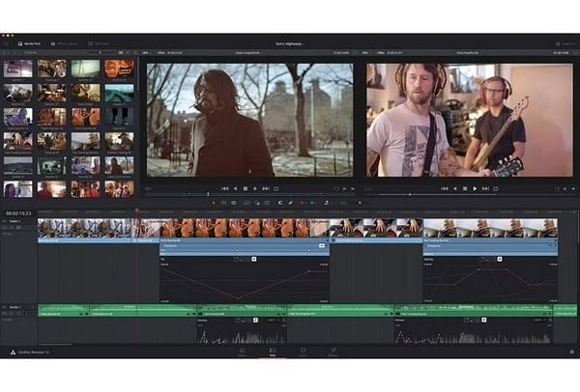Jump to last frame in timeline viewer

485,189
